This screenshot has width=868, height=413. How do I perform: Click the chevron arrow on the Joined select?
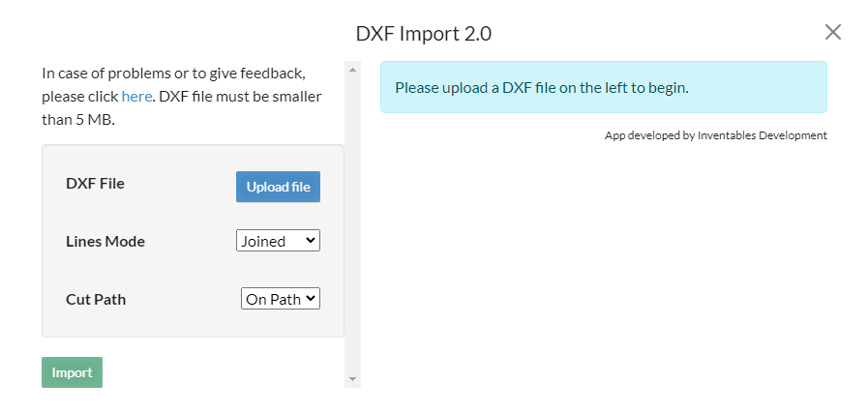(x=310, y=241)
